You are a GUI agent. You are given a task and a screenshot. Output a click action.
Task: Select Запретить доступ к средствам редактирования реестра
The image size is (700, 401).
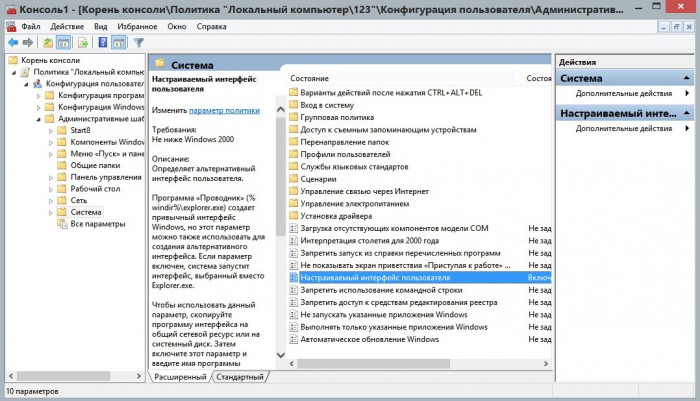click(399, 302)
